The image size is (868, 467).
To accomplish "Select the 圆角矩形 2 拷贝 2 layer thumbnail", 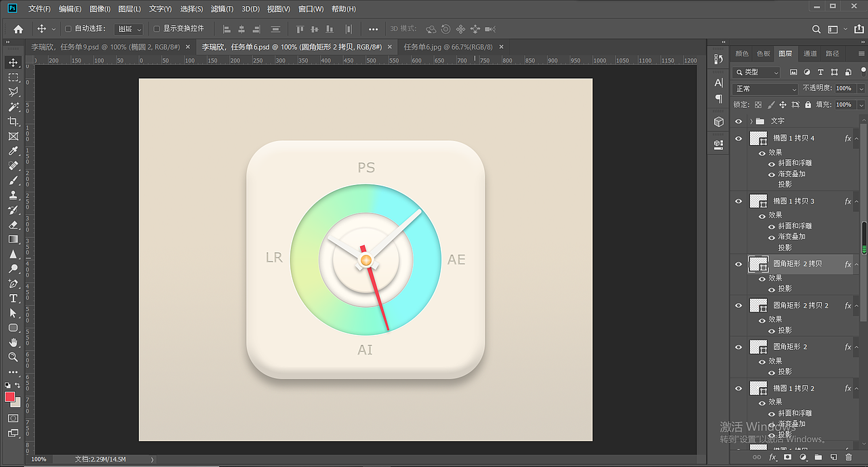I will pos(758,306).
